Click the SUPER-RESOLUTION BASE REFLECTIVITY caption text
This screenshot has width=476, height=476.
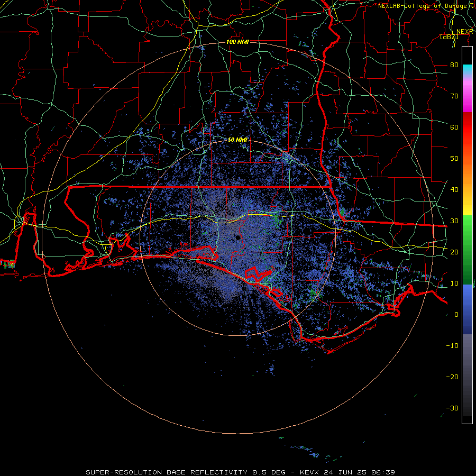coord(167,472)
